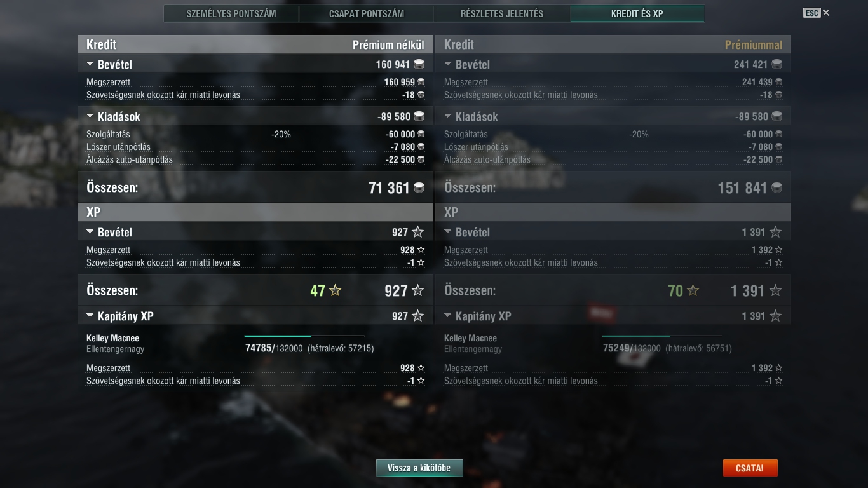Return to port with Vissza a kikötőbe

pos(419,468)
